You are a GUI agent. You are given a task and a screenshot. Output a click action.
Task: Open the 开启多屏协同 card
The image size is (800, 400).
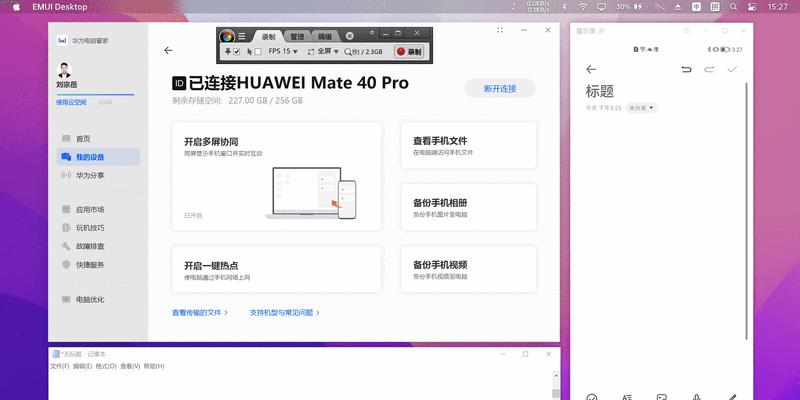coord(277,176)
